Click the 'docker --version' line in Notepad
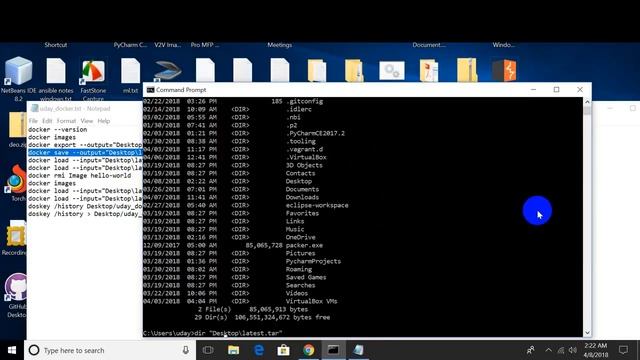Viewport: 640px width, 360px height. (58, 129)
